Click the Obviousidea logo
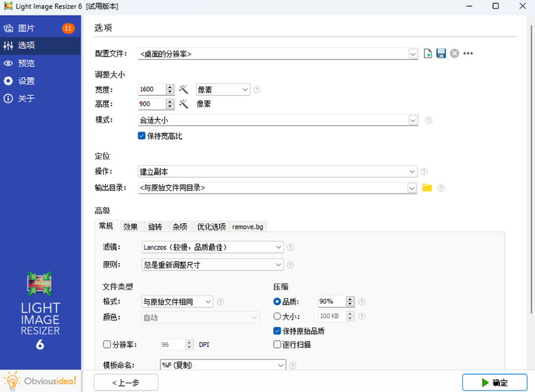The image size is (535, 392). (x=40, y=381)
